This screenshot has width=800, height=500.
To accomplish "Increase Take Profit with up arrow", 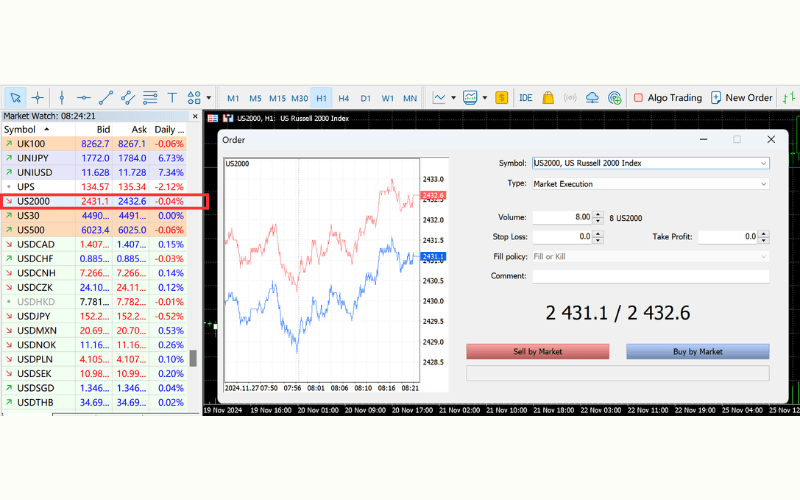I will [x=764, y=234].
